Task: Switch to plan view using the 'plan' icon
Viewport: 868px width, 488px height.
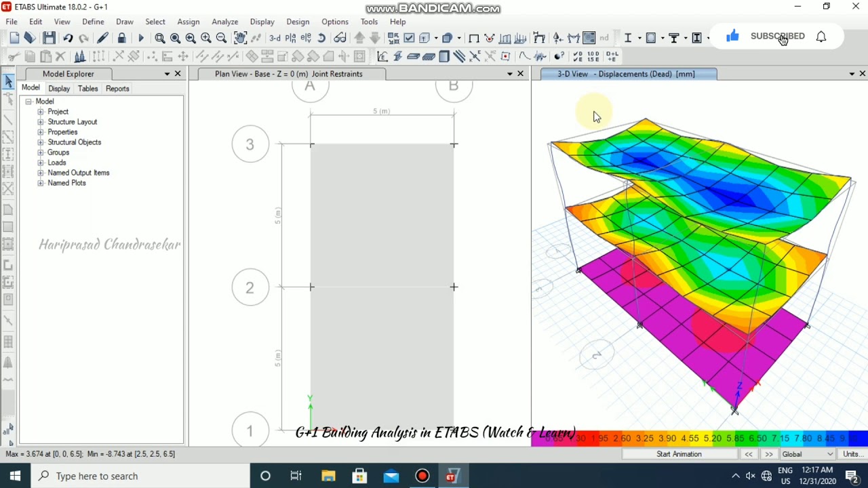Action: pos(291,39)
